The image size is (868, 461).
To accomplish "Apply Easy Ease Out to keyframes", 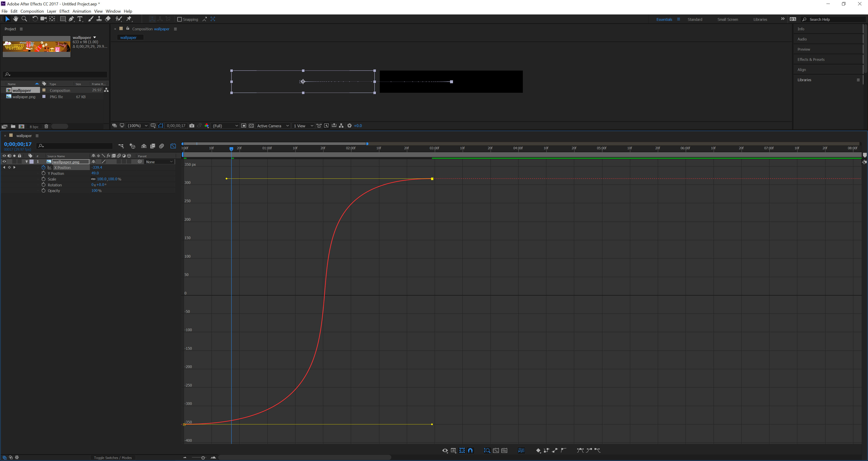I will pyautogui.click(x=597, y=451).
